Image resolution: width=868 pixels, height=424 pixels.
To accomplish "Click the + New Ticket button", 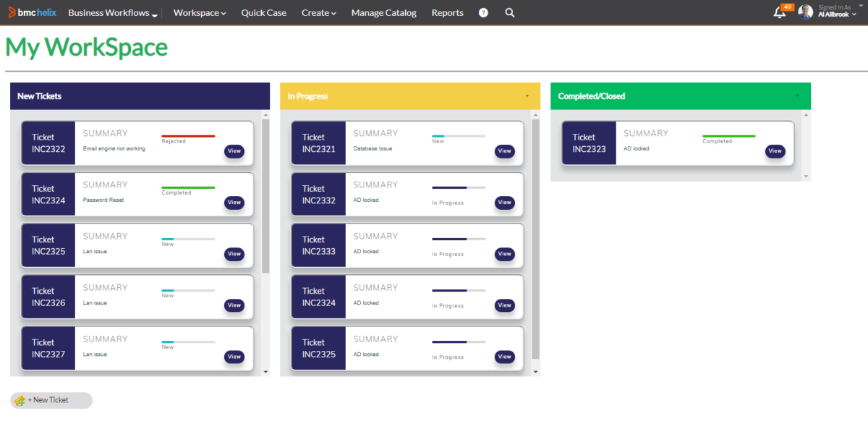I will point(51,400).
